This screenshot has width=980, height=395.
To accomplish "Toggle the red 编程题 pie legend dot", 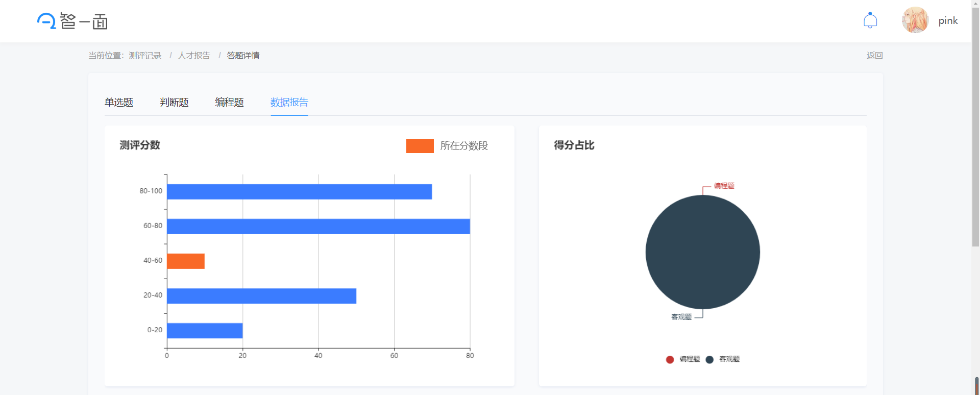I will tap(670, 360).
